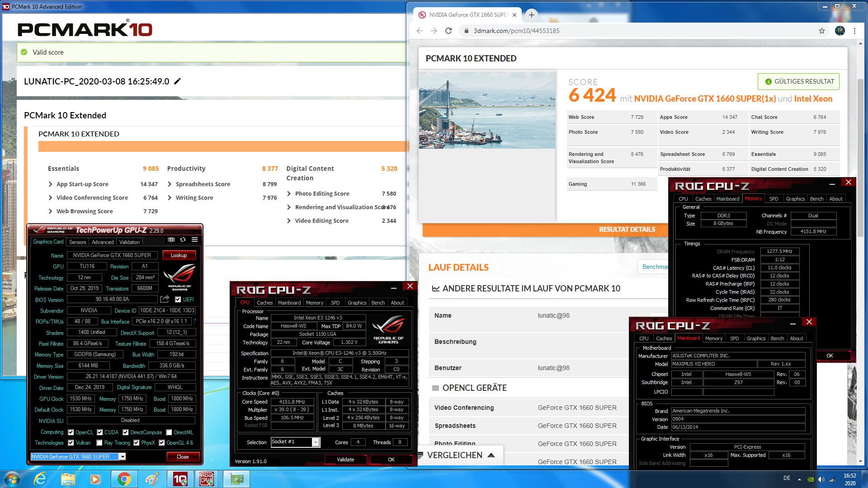Open the Windows Start menu

[x=12, y=479]
